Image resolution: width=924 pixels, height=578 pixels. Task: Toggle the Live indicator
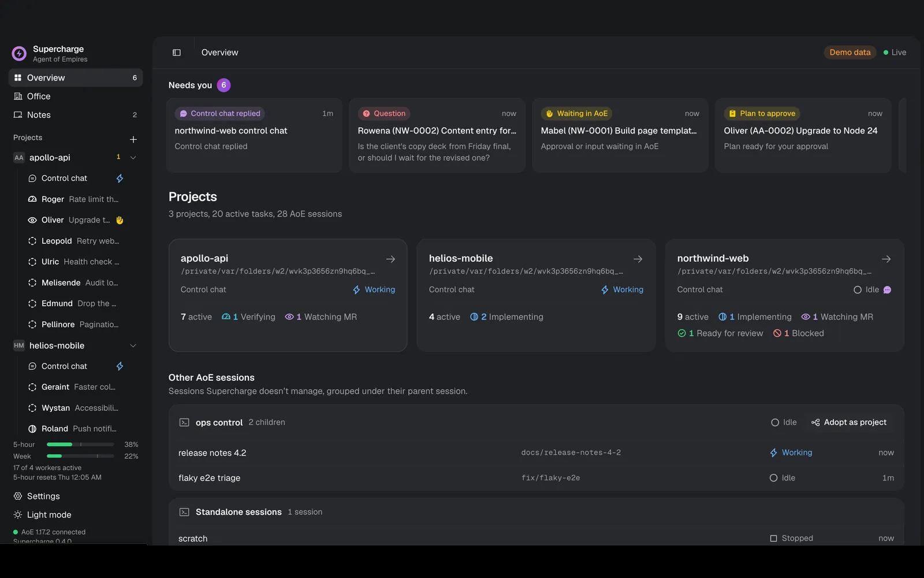pyautogui.click(x=895, y=53)
